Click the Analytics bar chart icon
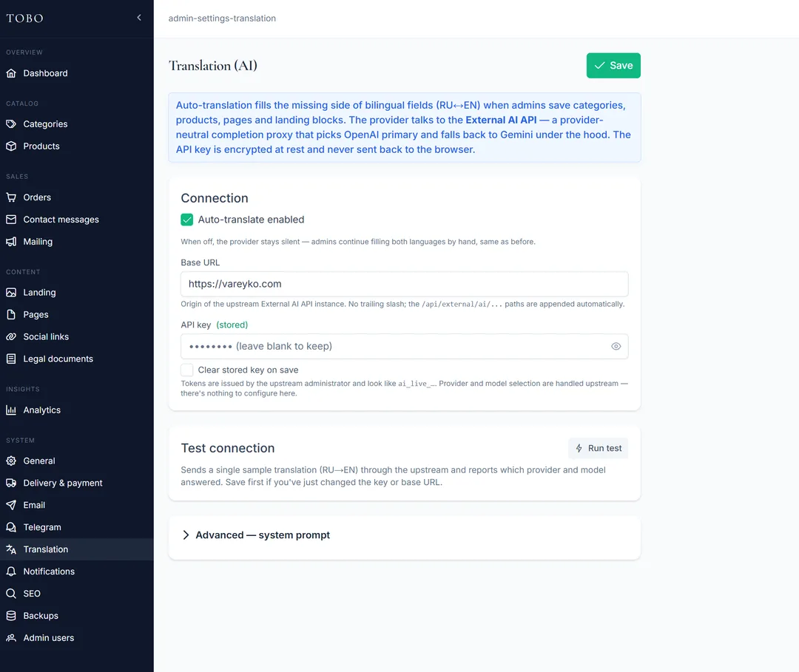The height and width of the screenshot is (672, 799). tap(11, 410)
